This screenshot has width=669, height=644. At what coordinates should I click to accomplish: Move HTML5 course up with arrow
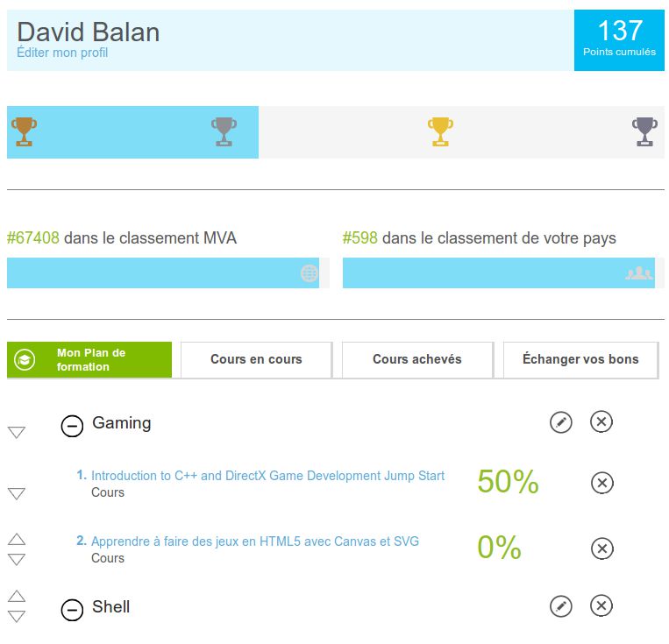pos(17,539)
